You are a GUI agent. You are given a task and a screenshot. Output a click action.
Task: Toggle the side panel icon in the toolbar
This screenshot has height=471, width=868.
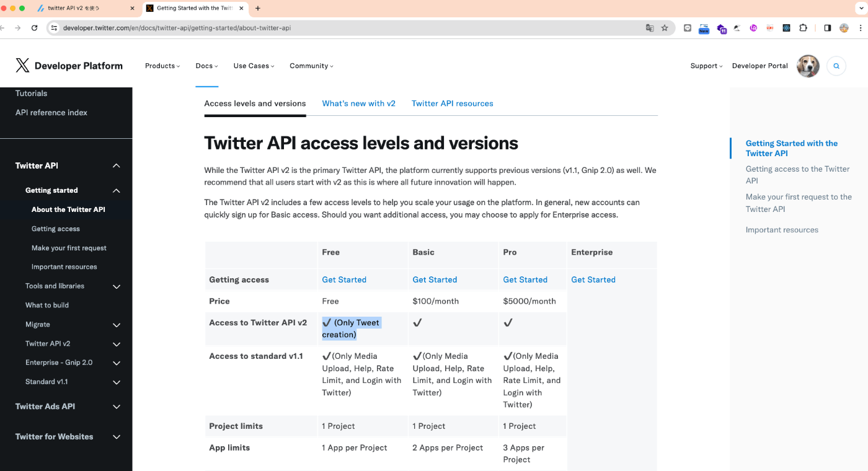pyautogui.click(x=826, y=28)
